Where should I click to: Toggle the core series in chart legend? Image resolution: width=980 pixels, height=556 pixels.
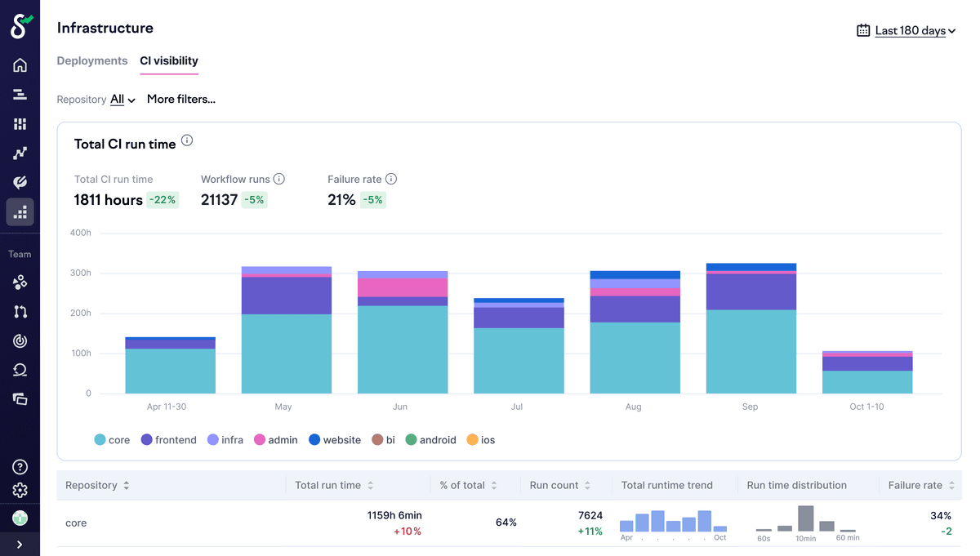[x=112, y=440]
